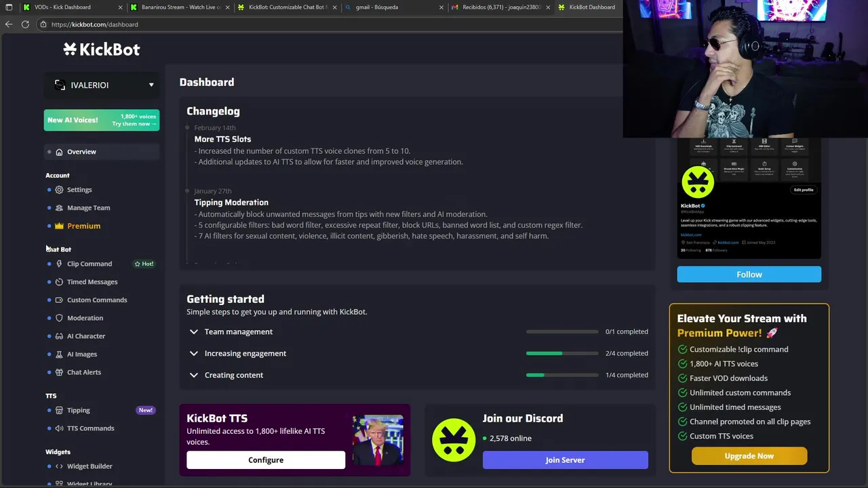Viewport: 868px width, 488px height.
Task: Click Creating content progress bar
Action: 562,375
